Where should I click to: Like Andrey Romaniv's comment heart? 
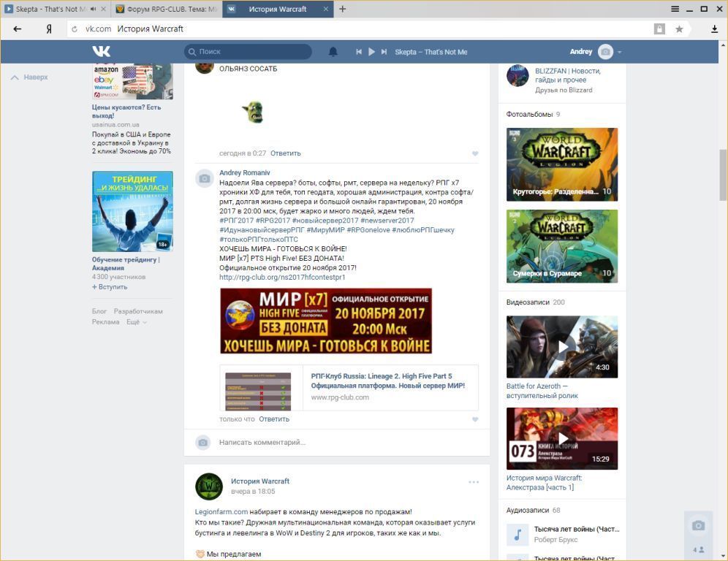tap(475, 419)
